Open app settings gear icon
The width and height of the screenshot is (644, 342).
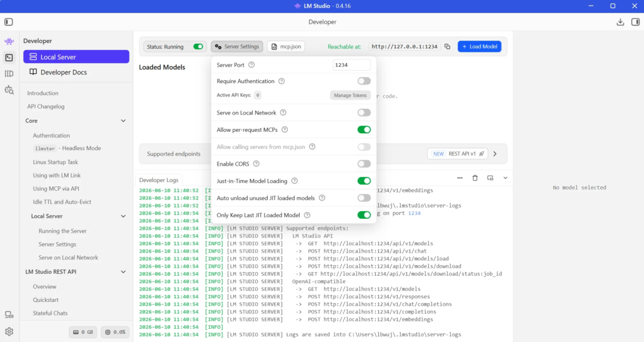(x=9, y=332)
